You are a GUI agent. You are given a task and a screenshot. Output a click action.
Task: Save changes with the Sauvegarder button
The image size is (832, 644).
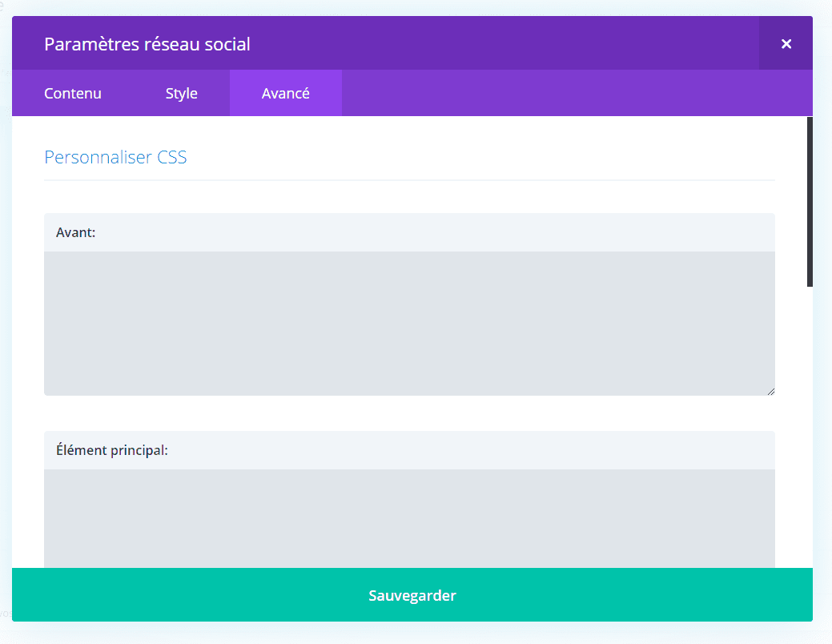pyautogui.click(x=412, y=595)
